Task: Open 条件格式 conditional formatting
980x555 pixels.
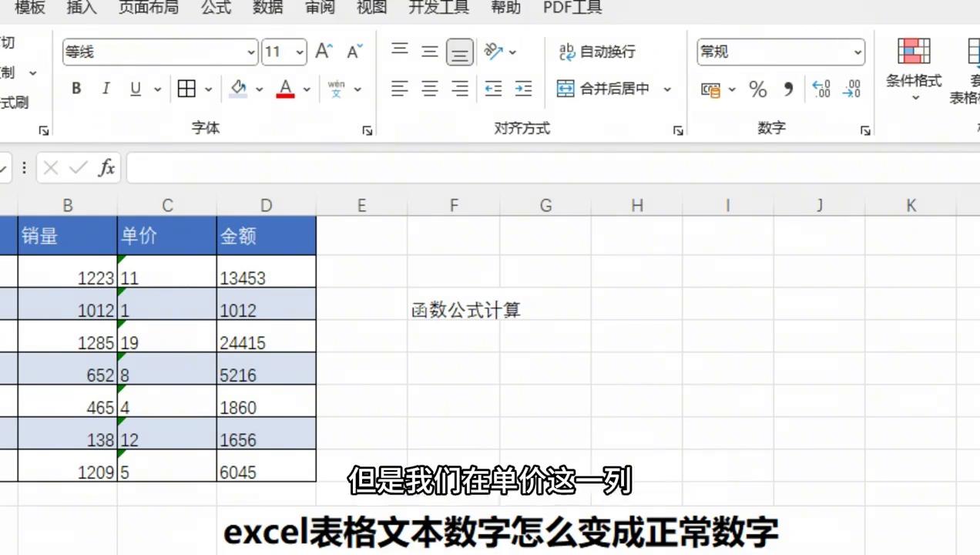Action: click(x=915, y=70)
